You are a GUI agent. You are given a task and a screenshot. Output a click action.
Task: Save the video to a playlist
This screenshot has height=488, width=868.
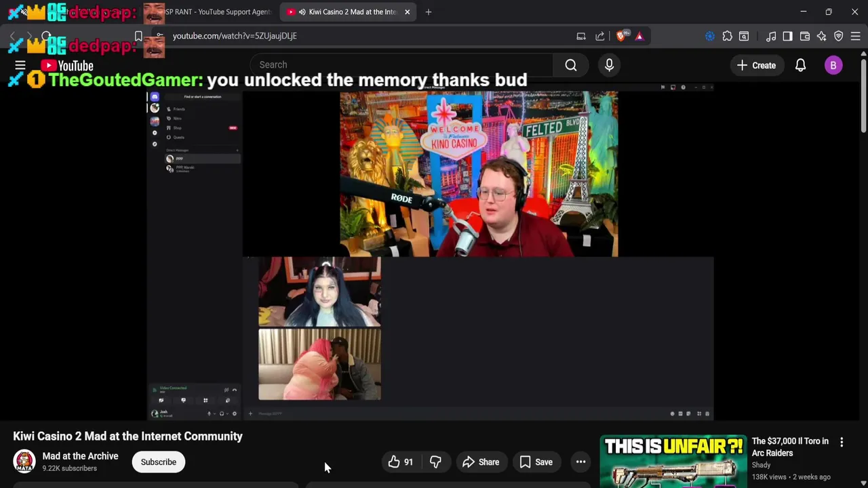(x=536, y=462)
